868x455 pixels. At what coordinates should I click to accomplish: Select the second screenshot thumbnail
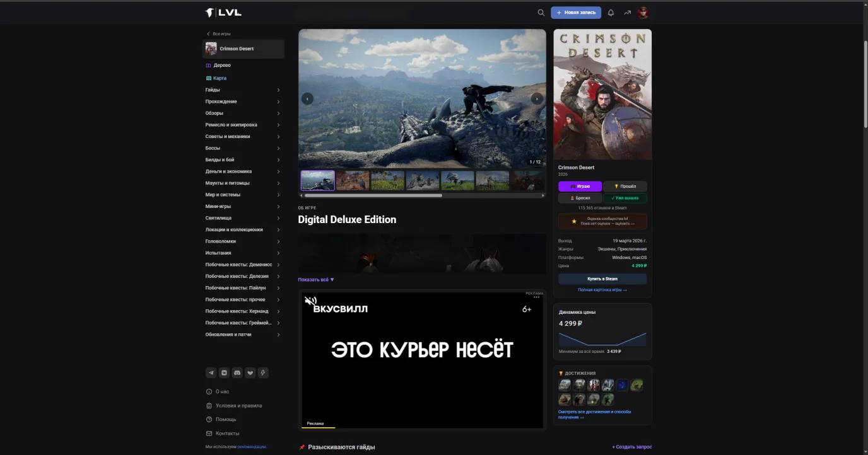point(353,180)
